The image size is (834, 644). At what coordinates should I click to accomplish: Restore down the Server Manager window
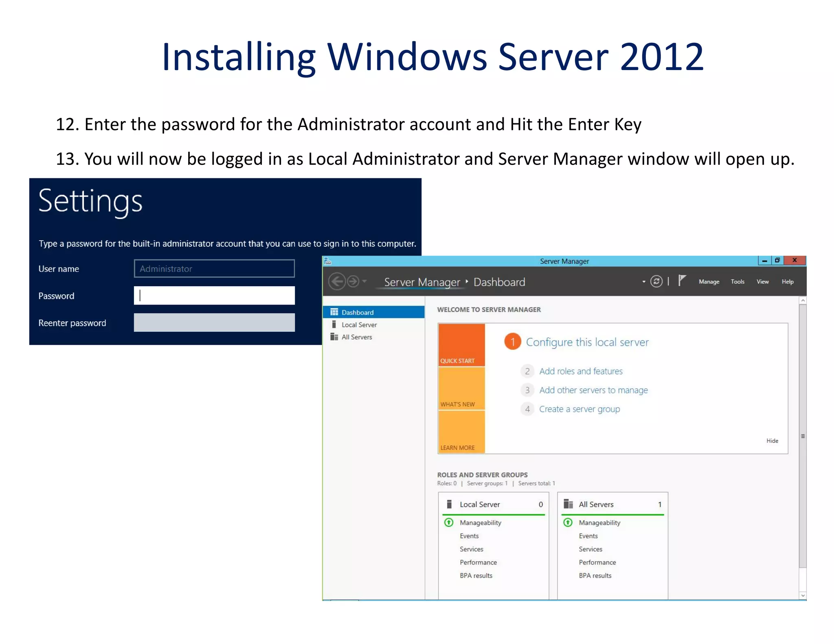click(x=777, y=261)
